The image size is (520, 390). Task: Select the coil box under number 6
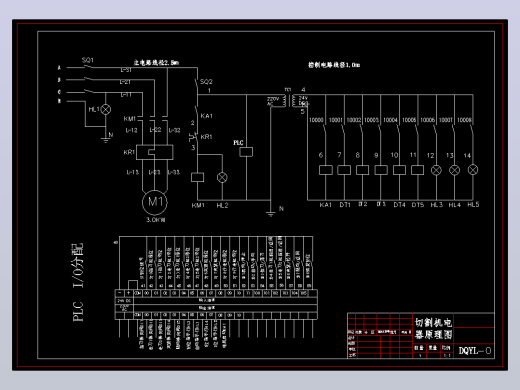click(x=325, y=170)
